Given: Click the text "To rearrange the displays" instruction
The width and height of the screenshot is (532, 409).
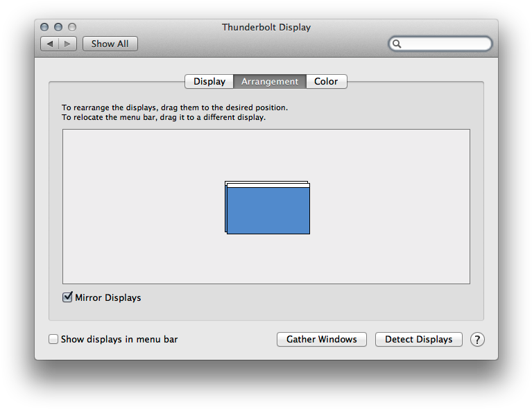Looking at the screenshot, I should pyautogui.click(x=175, y=107).
